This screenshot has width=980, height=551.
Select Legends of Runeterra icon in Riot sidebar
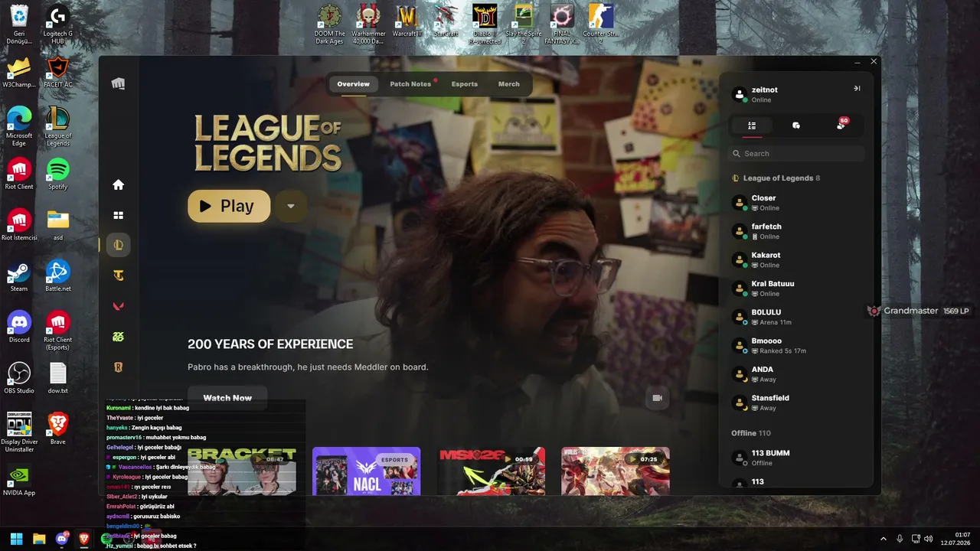pos(118,367)
